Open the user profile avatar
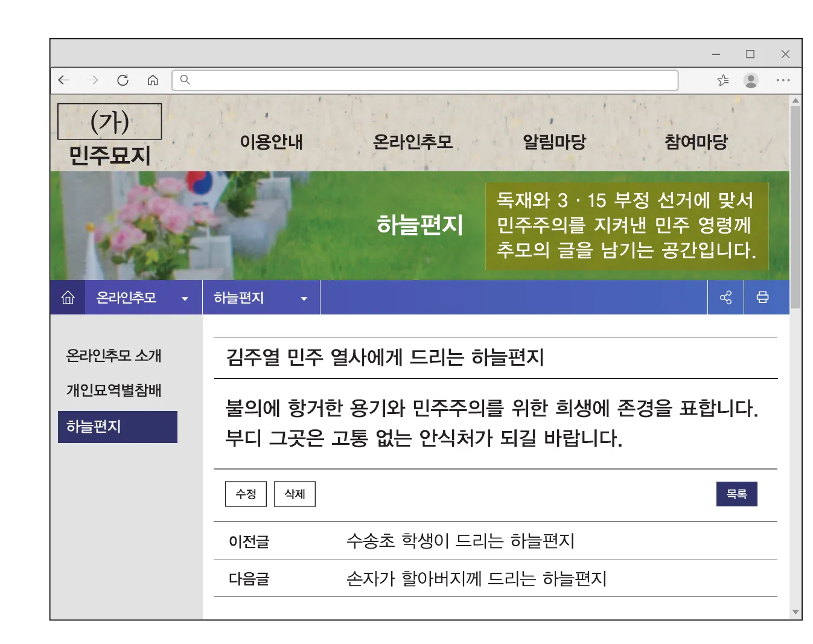The image size is (813, 644). click(x=751, y=80)
